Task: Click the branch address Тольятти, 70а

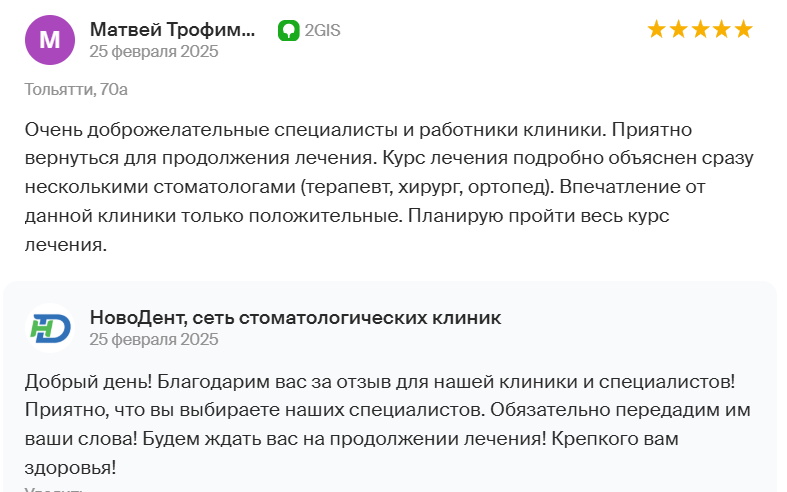Action: pyautogui.click(x=76, y=89)
